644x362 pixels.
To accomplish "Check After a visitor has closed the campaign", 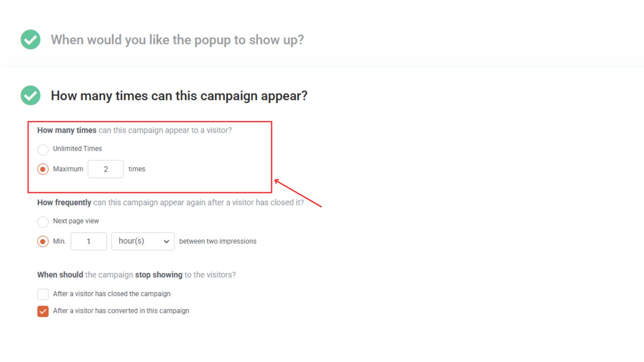I will 43,294.
